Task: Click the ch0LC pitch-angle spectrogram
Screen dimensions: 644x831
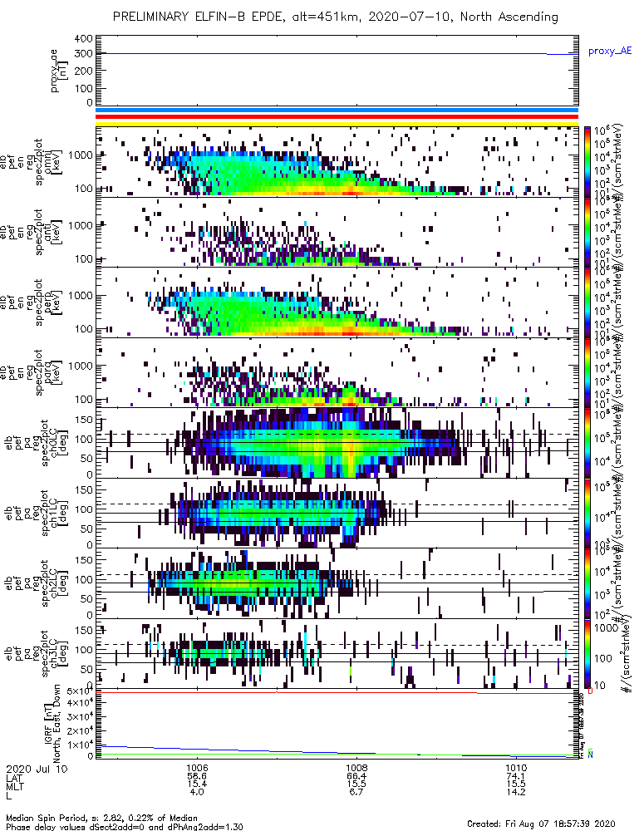Action: 337,443
